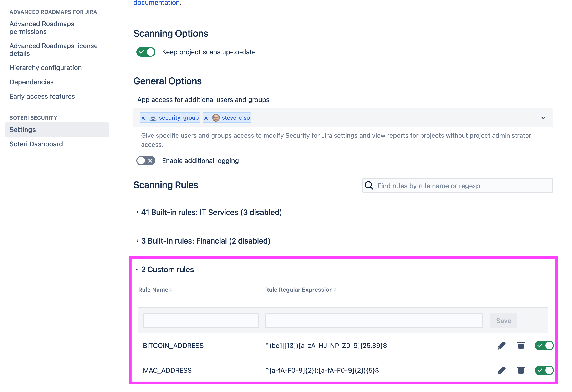
Task: Enable additional logging toggle
Action: [146, 161]
